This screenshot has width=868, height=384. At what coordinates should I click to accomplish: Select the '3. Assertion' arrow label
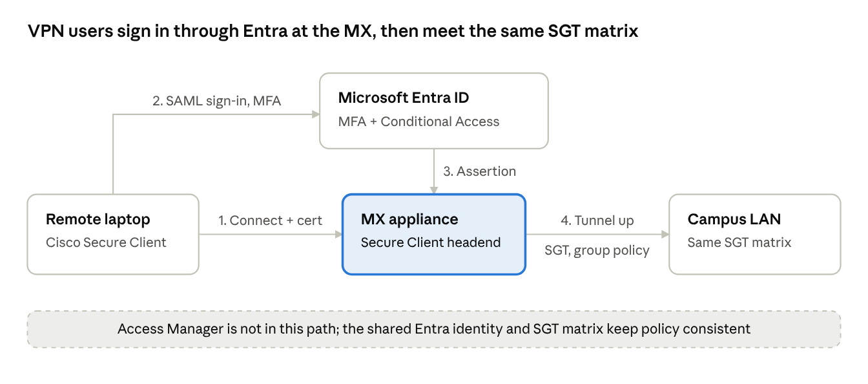tap(479, 171)
